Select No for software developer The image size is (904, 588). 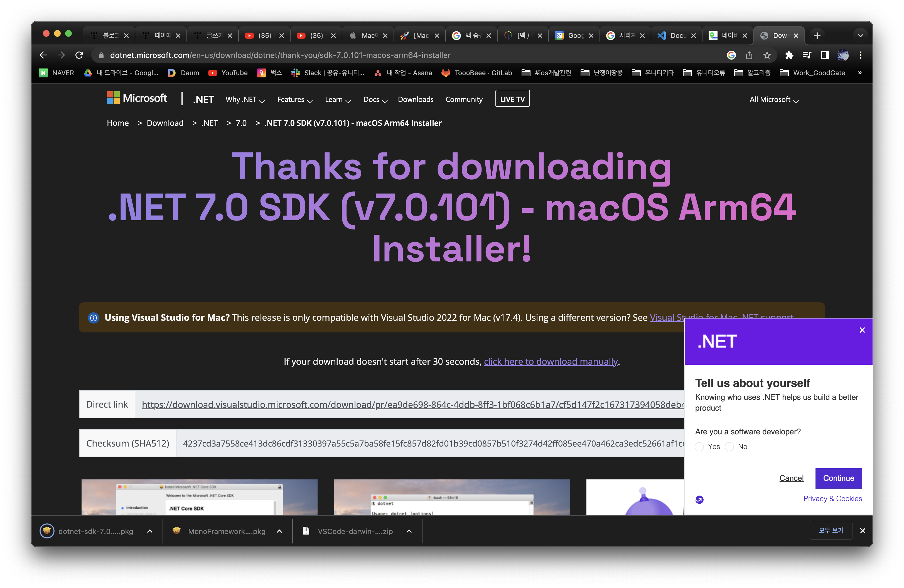point(729,447)
